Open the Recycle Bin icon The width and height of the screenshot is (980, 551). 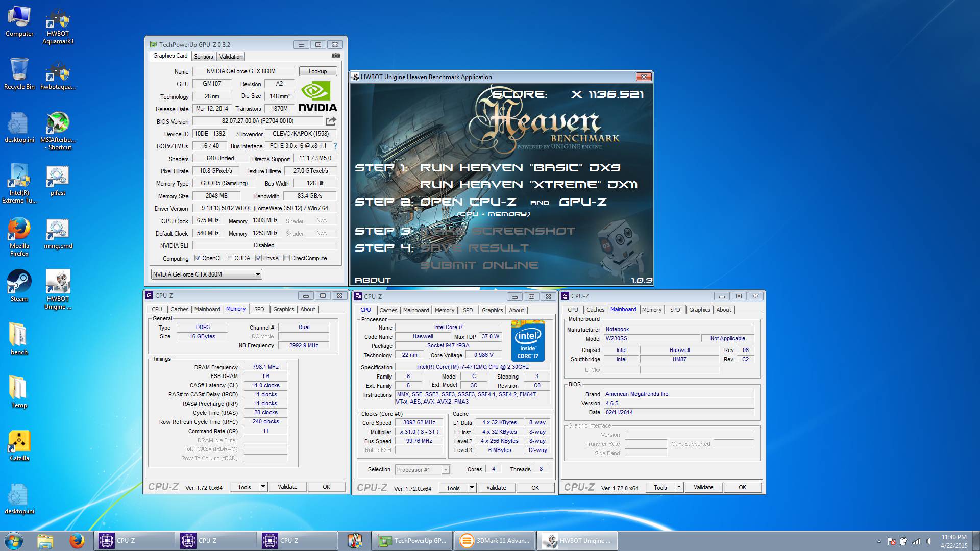(19, 74)
